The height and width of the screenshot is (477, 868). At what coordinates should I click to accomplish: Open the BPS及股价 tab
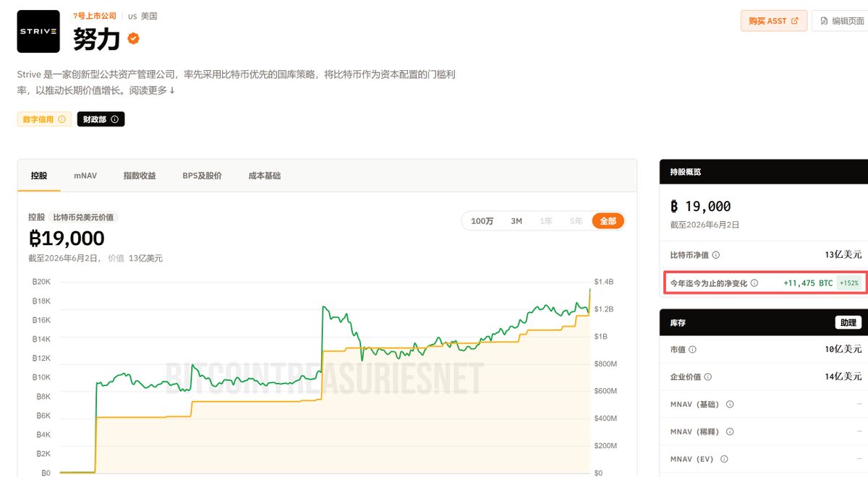(x=202, y=176)
